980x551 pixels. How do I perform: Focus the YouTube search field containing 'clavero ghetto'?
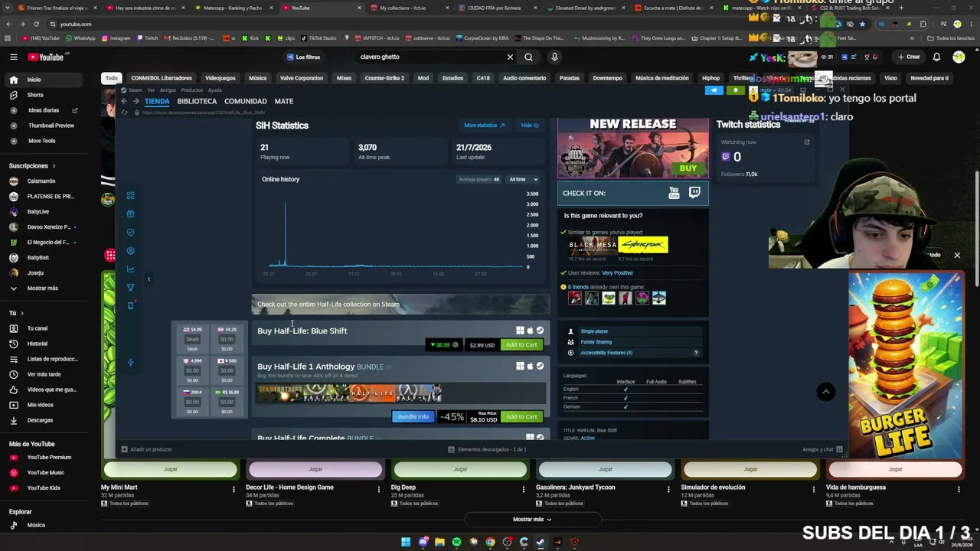click(x=429, y=57)
